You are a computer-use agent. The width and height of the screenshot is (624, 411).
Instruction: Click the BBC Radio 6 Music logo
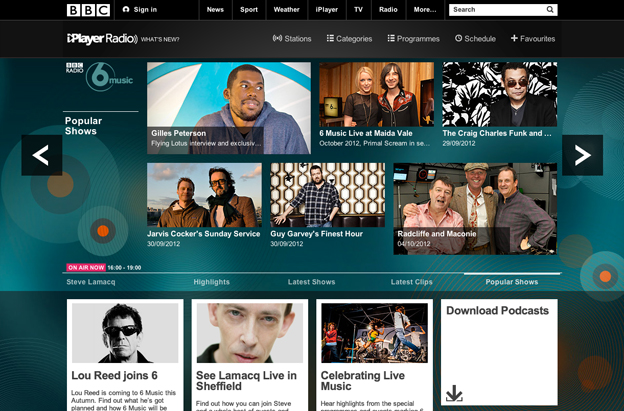[x=99, y=76]
